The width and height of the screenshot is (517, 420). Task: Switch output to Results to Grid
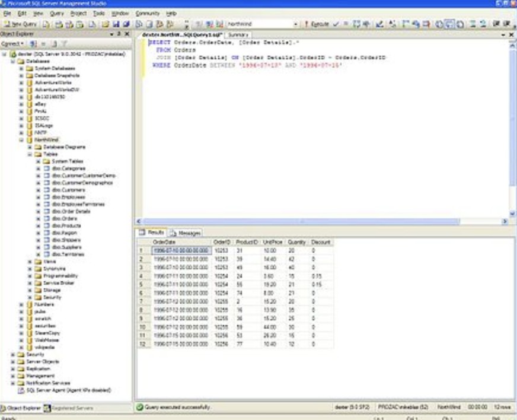[449, 24]
